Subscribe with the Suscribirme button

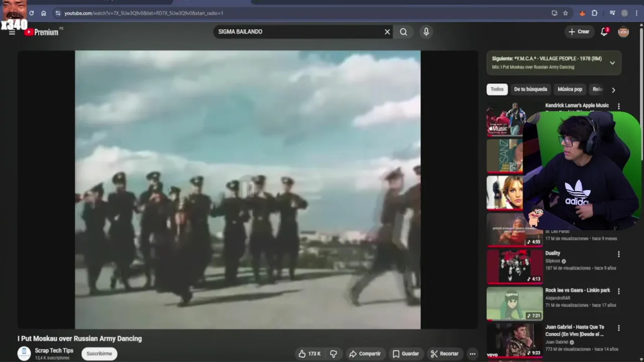point(99,353)
